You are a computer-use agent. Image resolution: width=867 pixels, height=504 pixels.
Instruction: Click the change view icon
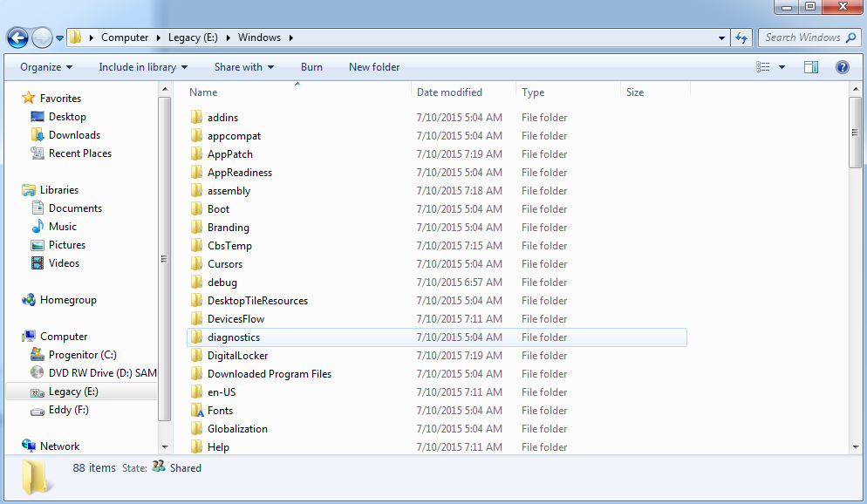763,67
